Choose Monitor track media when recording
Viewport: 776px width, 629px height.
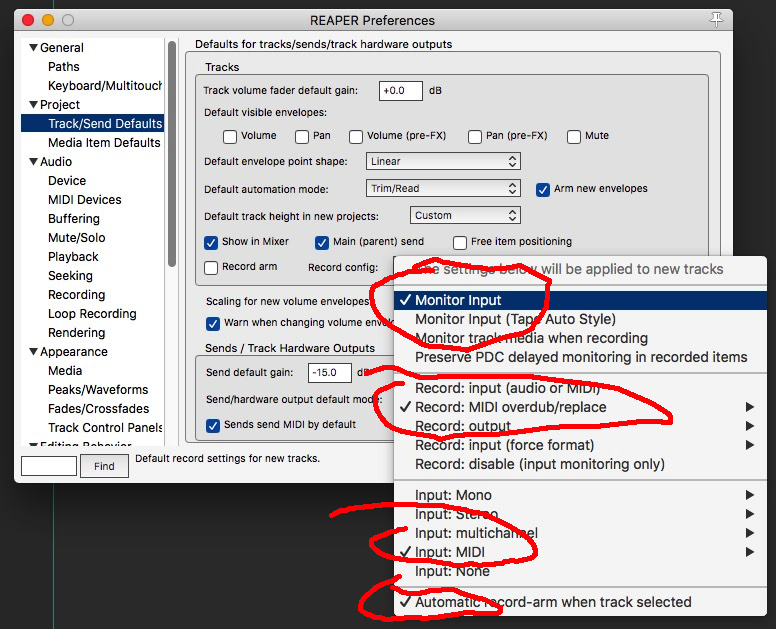[580, 338]
